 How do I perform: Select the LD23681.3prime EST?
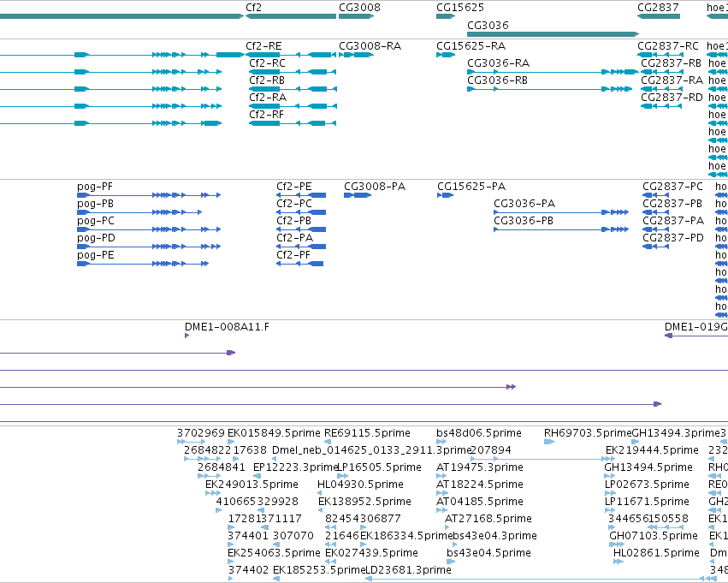click(542, 579)
